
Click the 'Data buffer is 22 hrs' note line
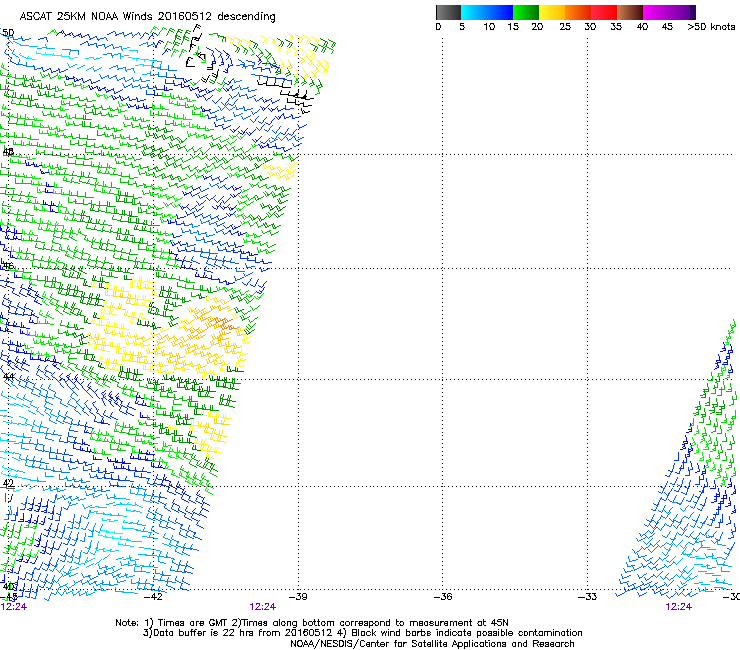(362, 633)
